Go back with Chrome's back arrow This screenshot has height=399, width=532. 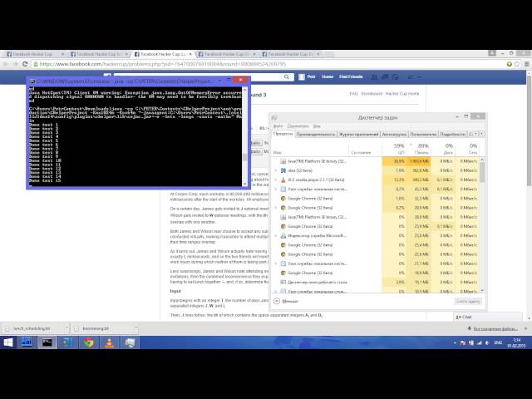click(6, 64)
